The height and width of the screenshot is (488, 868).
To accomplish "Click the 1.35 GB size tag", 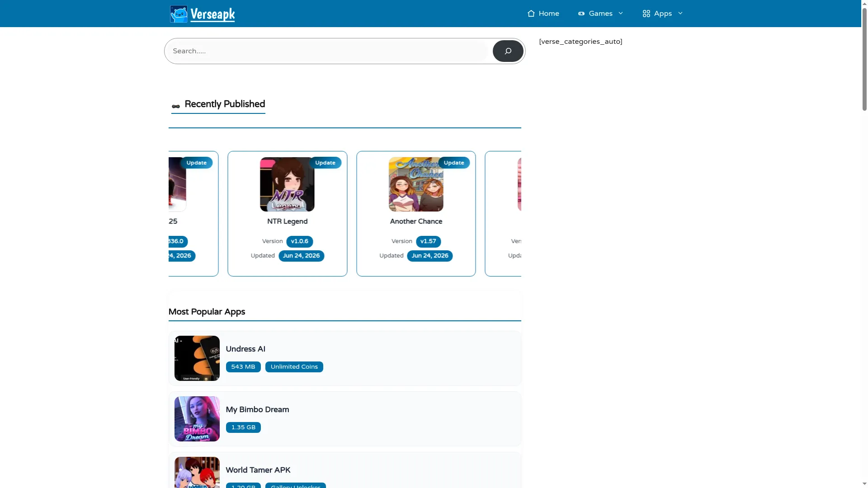I will 243,427.
